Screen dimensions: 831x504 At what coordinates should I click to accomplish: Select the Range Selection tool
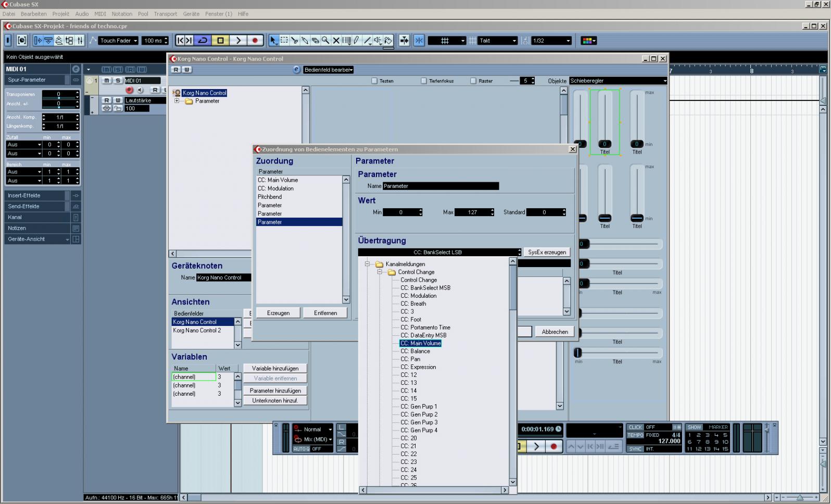(284, 41)
